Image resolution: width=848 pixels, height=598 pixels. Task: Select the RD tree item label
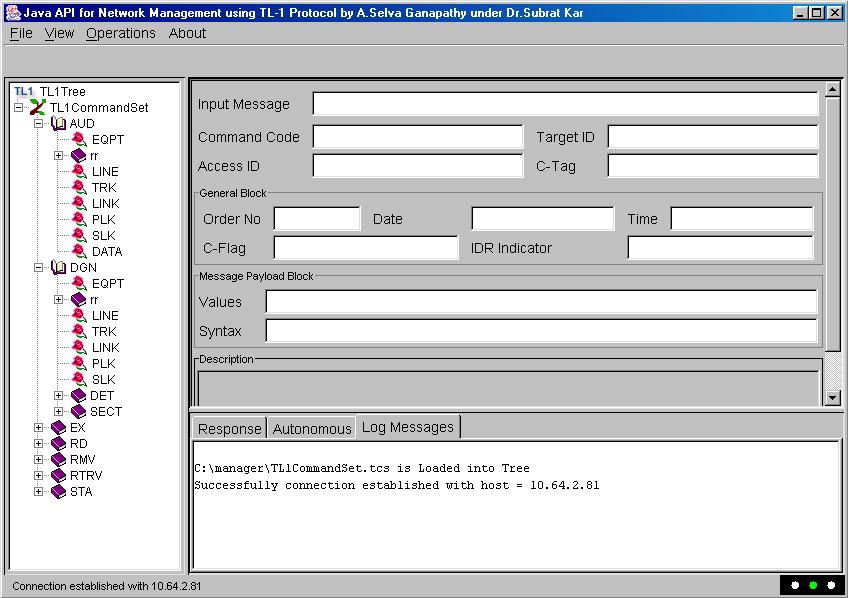pyautogui.click(x=78, y=443)
